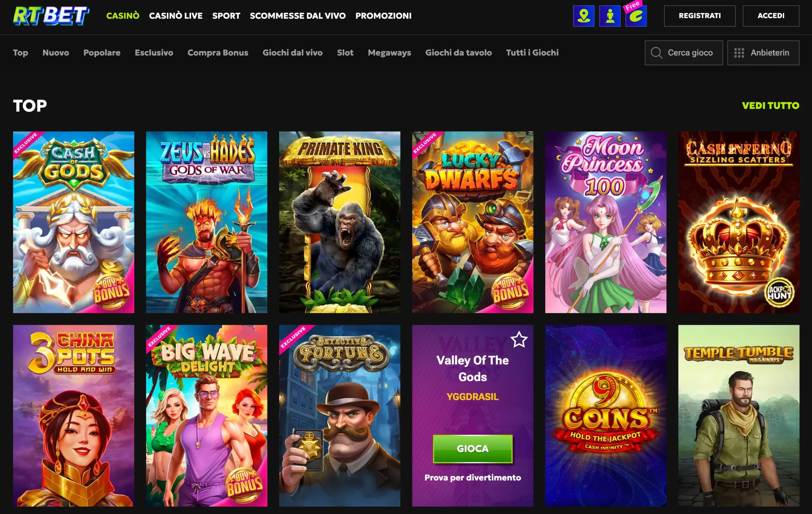Screen dimensions: 812x514
Task: Select the Slot category tab
Action: [345, 53]
